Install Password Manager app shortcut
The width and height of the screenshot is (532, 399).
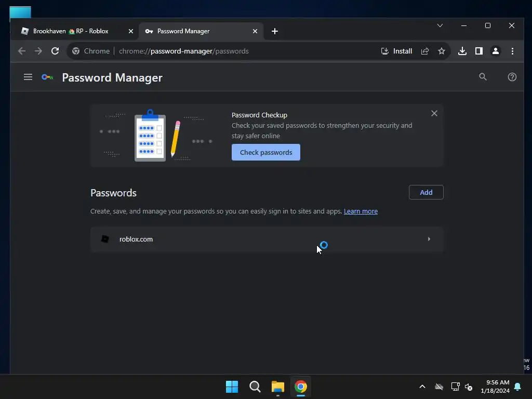396,51
